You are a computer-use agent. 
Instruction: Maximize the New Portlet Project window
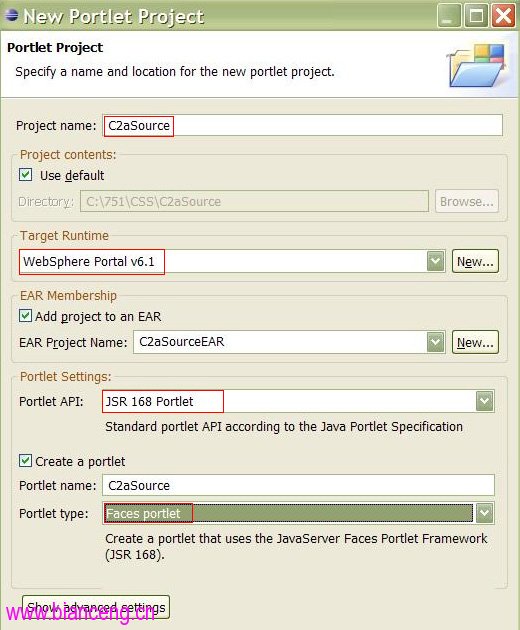[x=476, y=16]
